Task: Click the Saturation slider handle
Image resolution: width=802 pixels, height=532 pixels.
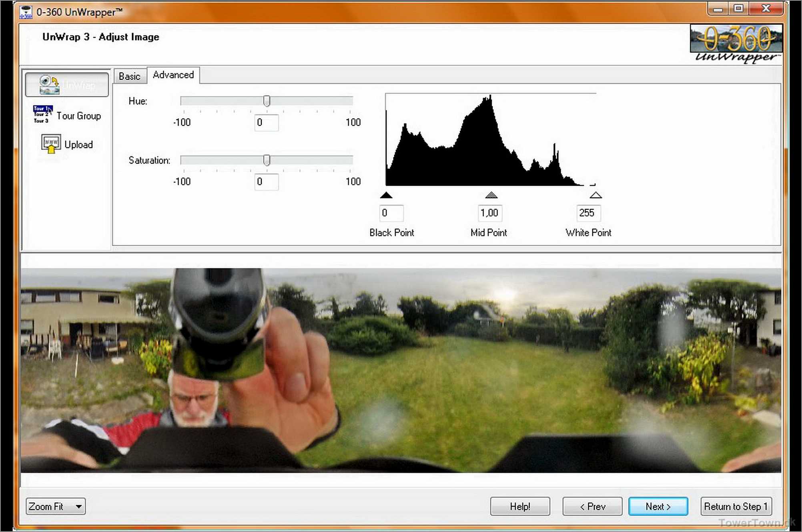Action: (267, 160)
